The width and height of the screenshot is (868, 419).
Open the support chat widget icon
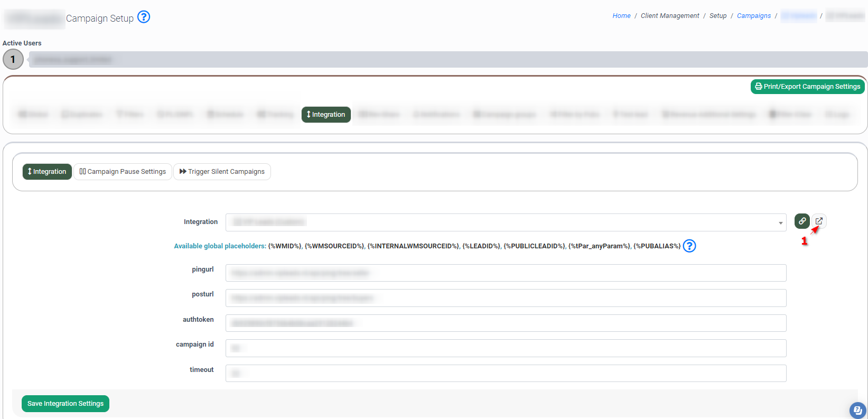click(857, 410)
